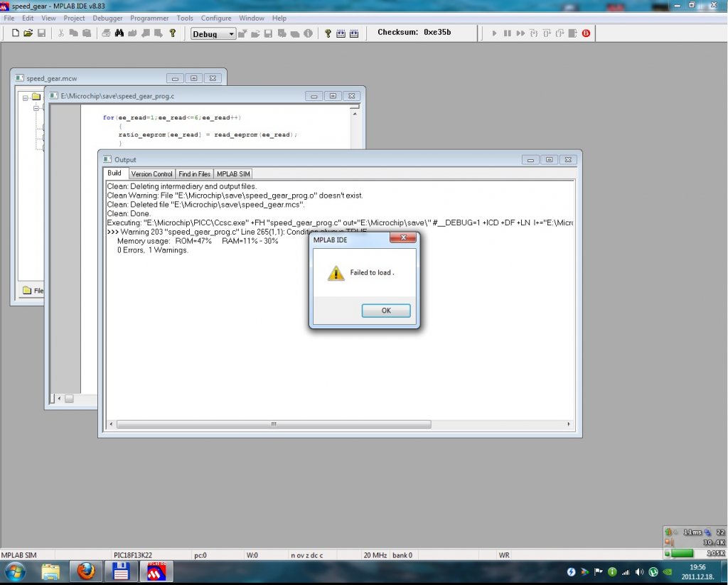Click the red Breakpoints icon
Image resolution: width=728 pixels, height=585 pixels.
pyautogui.click(x=586, y=33)
